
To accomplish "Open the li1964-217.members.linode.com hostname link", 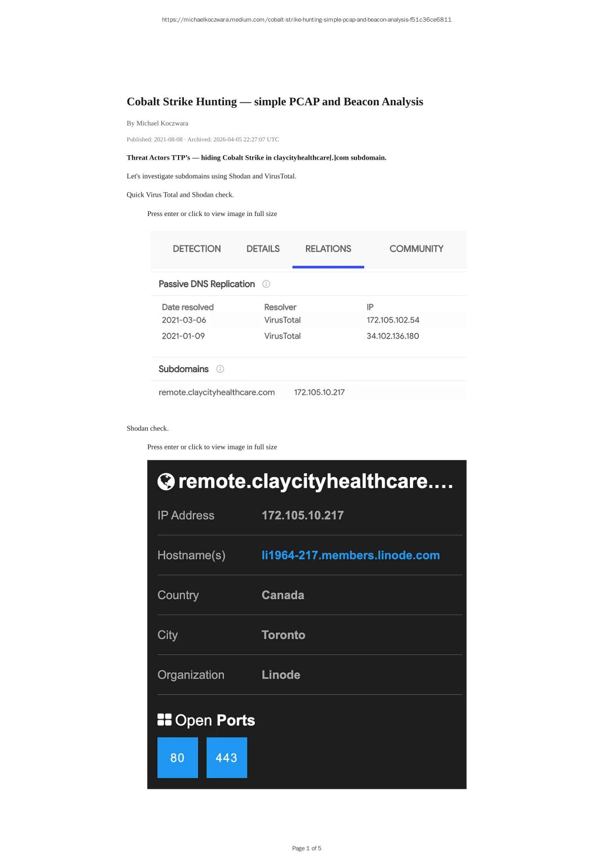I will tap(351, 555).
